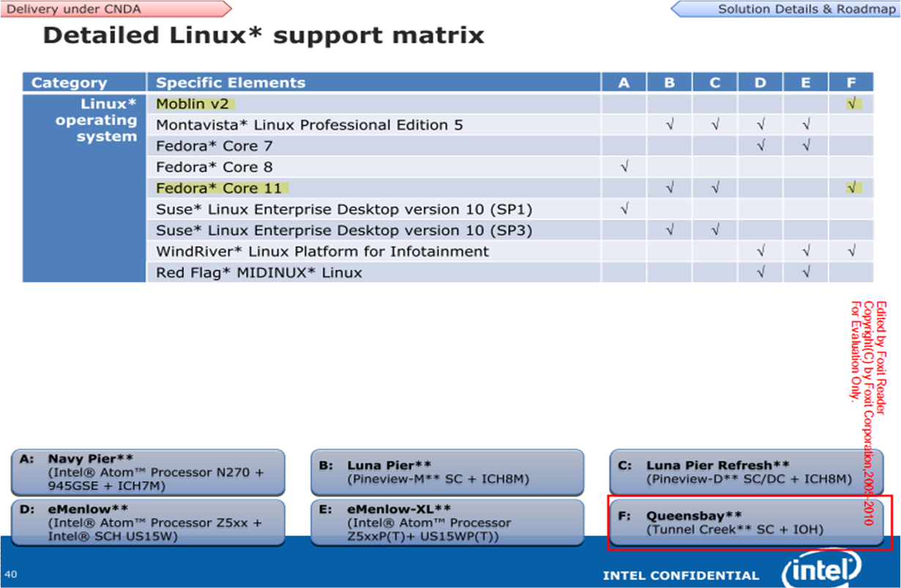Click the highlighted checkmark in Moblin v2 column F

coord(851,104)
